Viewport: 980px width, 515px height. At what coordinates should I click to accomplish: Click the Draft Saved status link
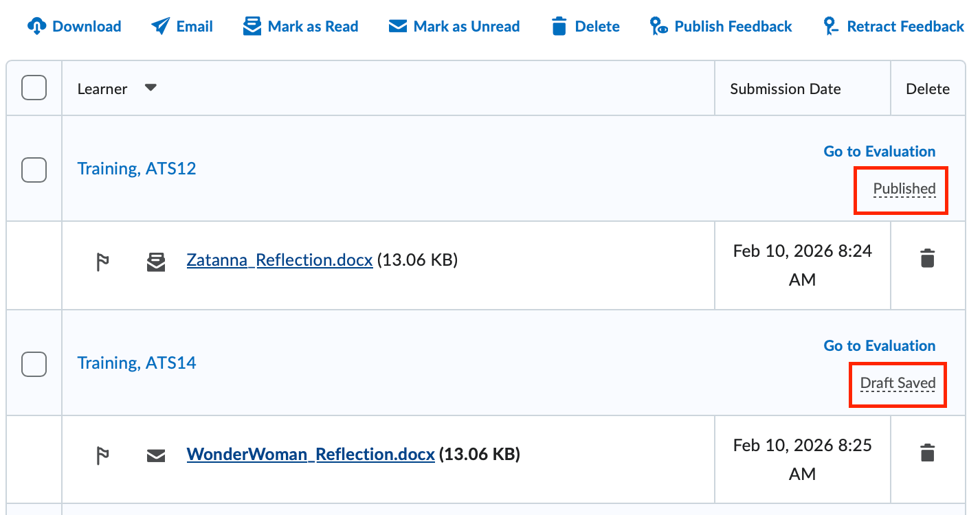click(898, 383)
